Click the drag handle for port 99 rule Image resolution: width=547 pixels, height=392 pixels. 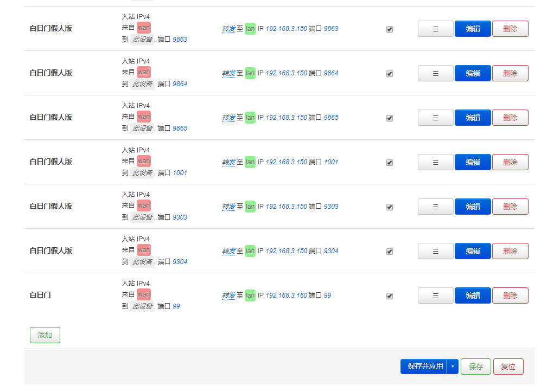435,295
